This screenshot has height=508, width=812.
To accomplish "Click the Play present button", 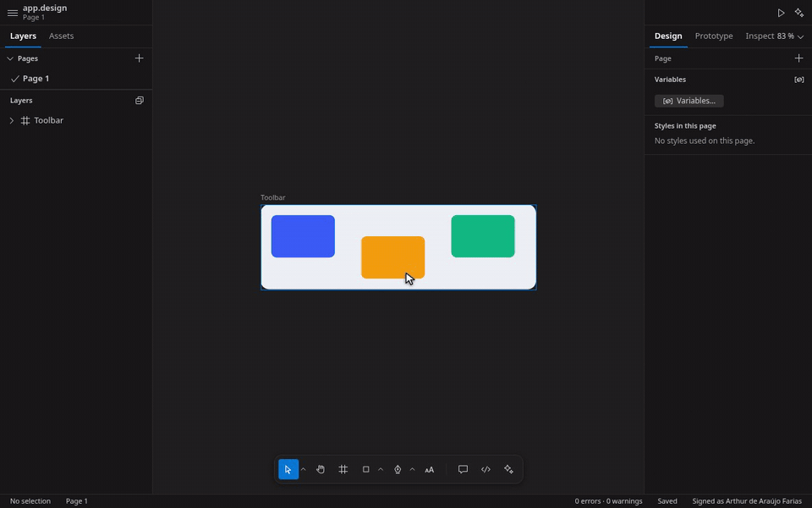I will 781,13.
